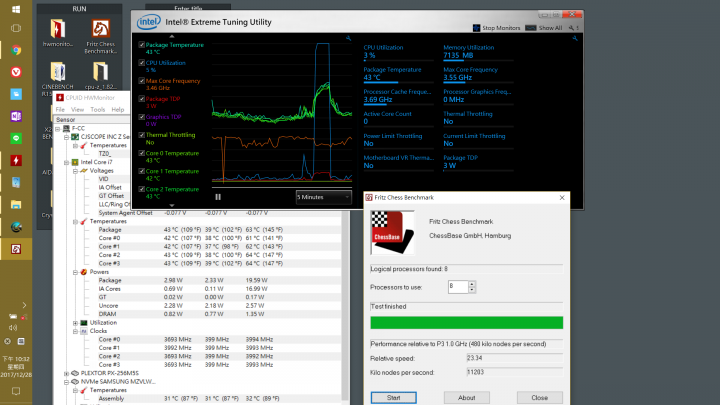The image size is (720, 405).
Task: Close Fritz Chess Benchmark with the X
Action: 562,197
